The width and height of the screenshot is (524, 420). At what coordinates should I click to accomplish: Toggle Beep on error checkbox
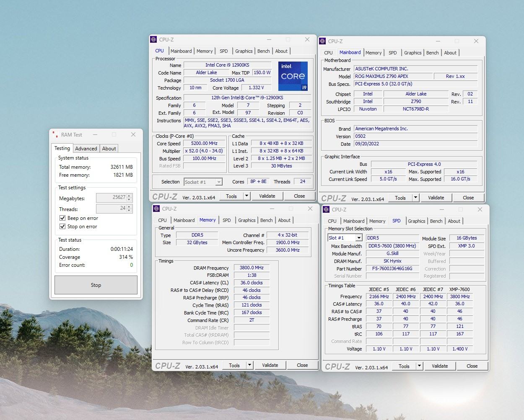point(62,218)
